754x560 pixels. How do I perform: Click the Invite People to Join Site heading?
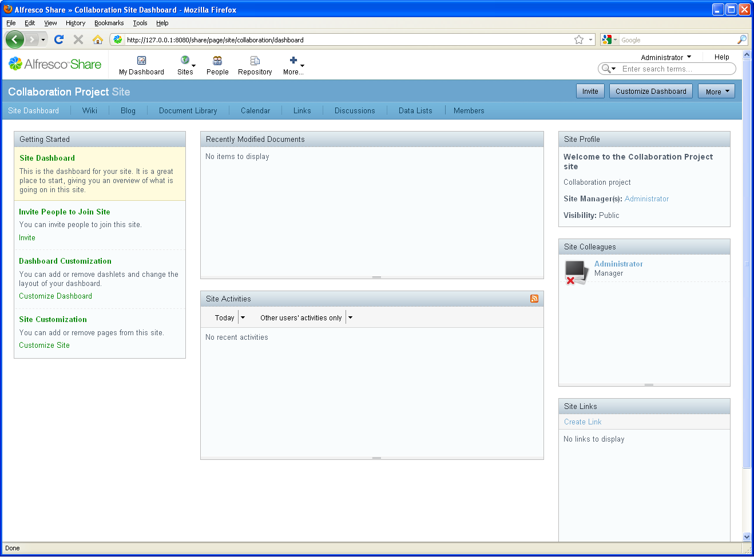point(65,212)
